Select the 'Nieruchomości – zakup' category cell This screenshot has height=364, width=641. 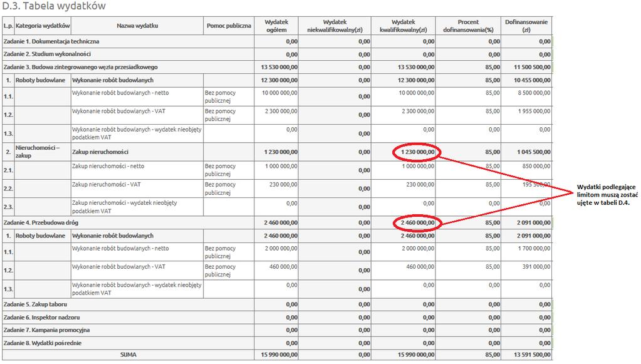tap(43, 152)
